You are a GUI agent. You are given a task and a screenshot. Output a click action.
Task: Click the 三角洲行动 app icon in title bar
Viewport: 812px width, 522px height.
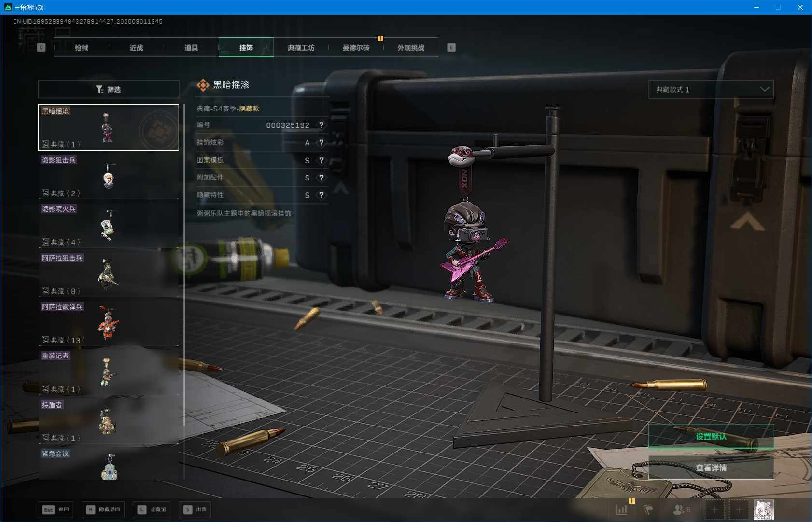coord(8,7)
